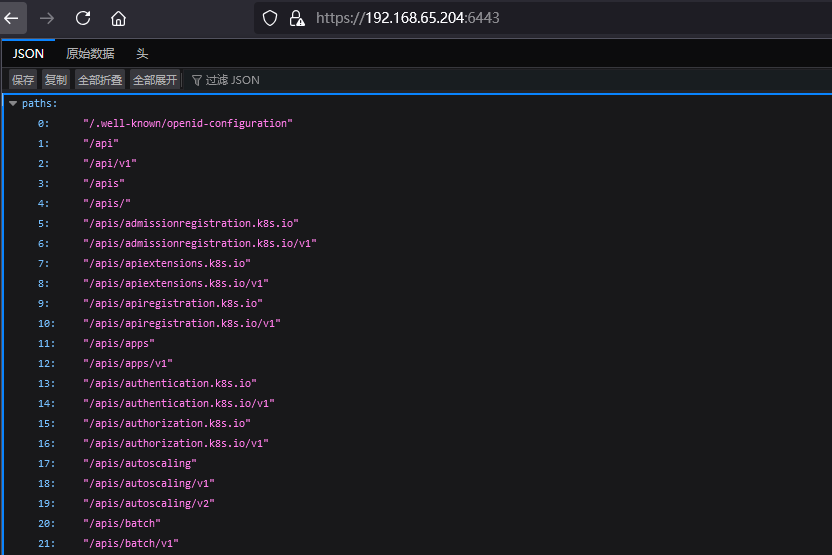Screen dimensions: 832x555
Task: Select "/apis/admissionregistration.k8s.io" in row 5
Action: [191, 223]
